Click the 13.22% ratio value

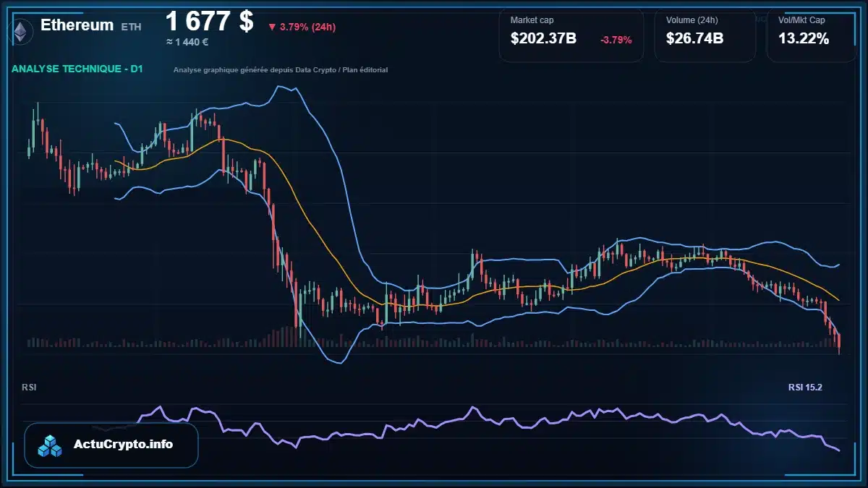coord(804,39)
